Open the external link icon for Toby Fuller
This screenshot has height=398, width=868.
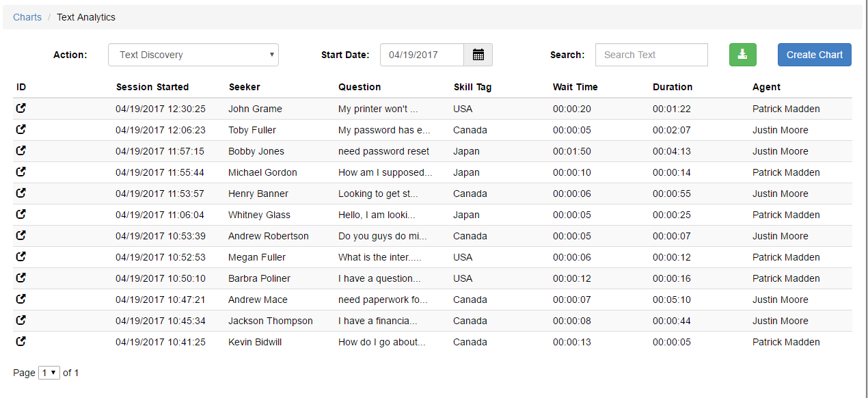coord(21,129)
